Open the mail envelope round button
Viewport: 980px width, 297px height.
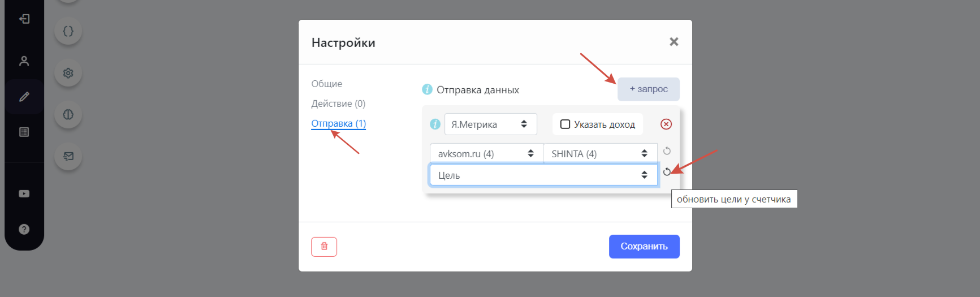(x=68, y=156)
